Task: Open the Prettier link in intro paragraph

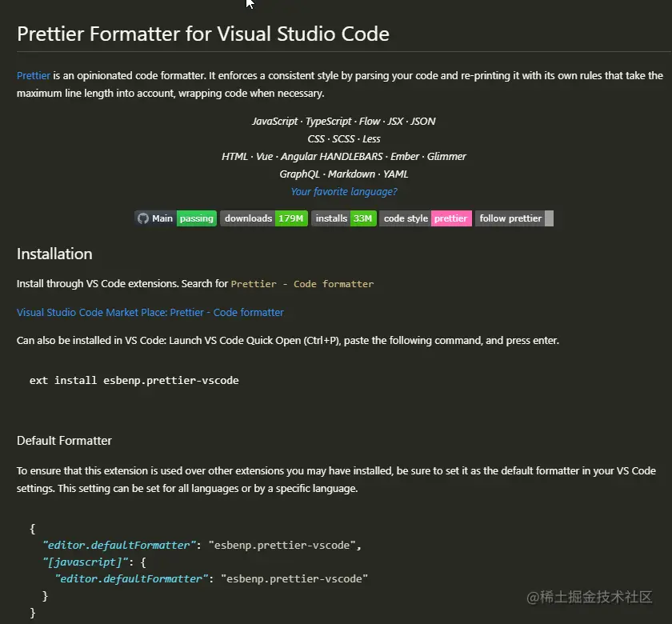Action: [34, 75]
